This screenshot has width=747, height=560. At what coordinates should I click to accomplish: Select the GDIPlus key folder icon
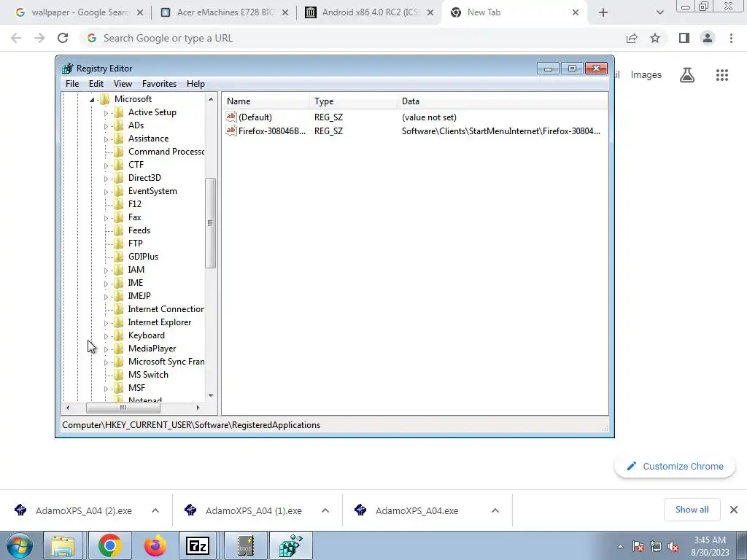[x=119, y=256]
